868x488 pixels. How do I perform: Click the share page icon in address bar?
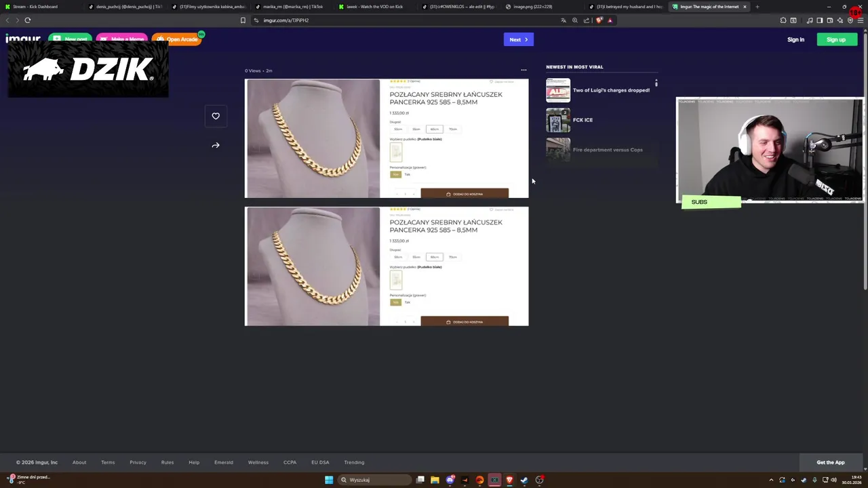tap(587, 20)
